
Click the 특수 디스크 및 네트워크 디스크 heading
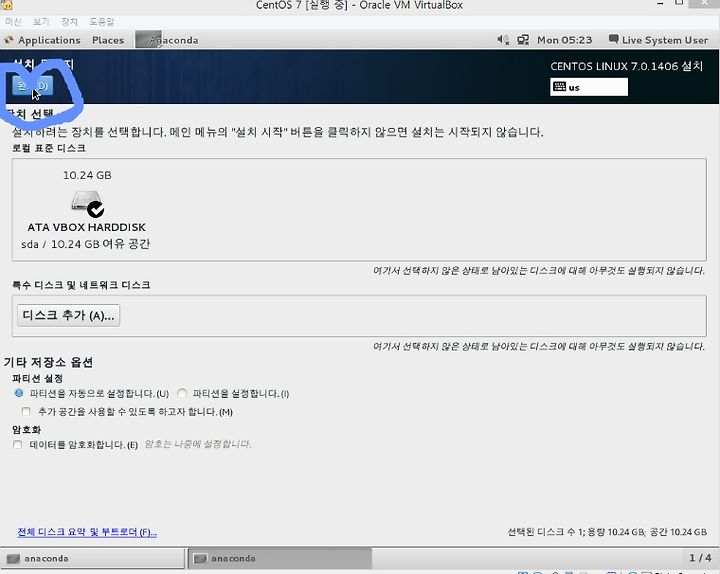pyautogui.click(x=81, y=285)
